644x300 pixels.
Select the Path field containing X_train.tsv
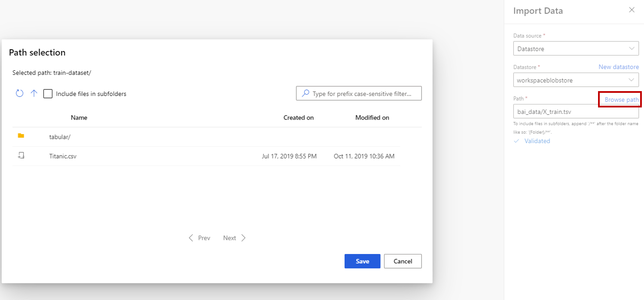click(576, 111)
